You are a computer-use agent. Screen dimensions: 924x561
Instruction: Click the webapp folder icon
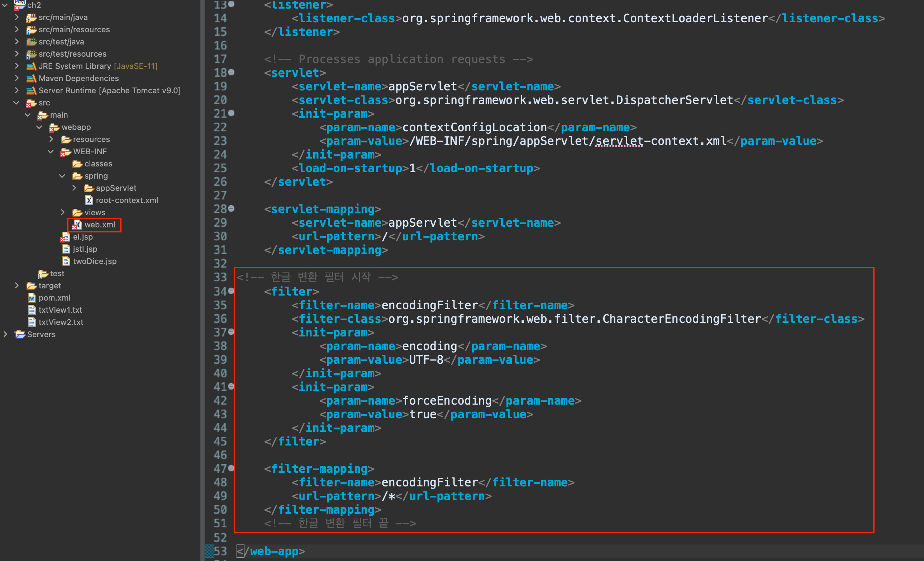tap(54, 127)
